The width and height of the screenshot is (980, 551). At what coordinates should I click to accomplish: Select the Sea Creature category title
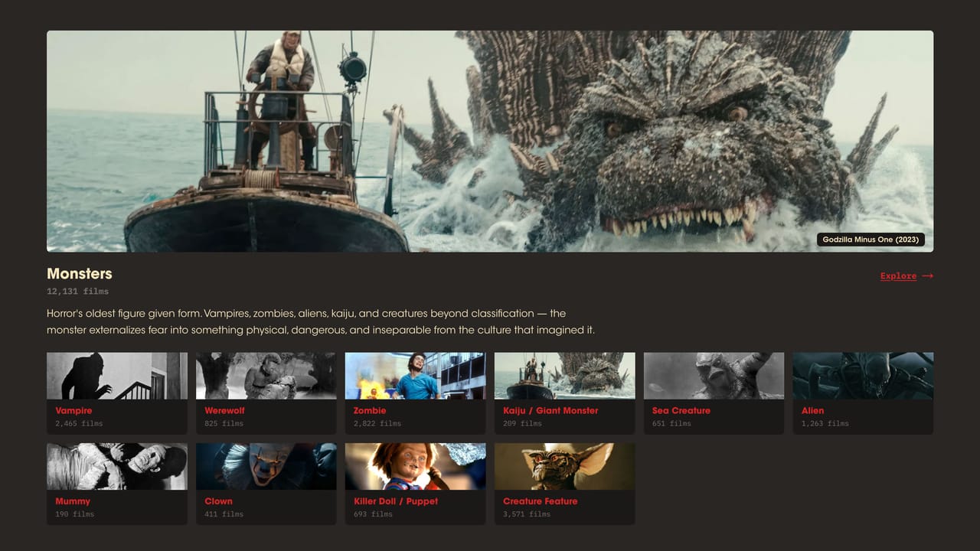tap(681, 411)
